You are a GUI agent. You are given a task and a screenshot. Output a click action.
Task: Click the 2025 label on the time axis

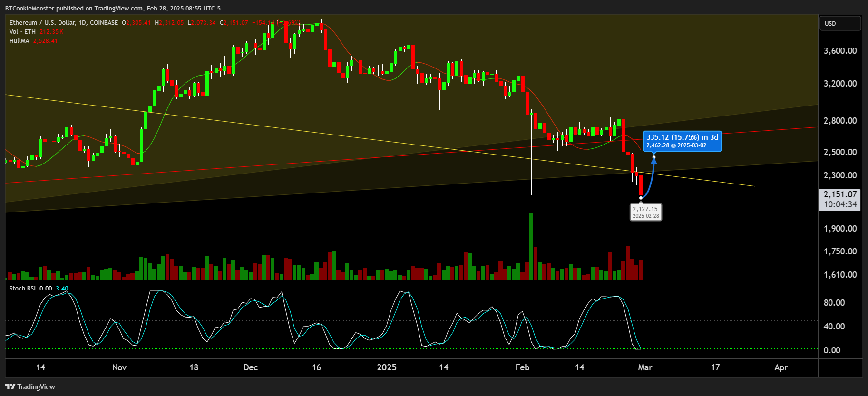(x=387, y=367)
